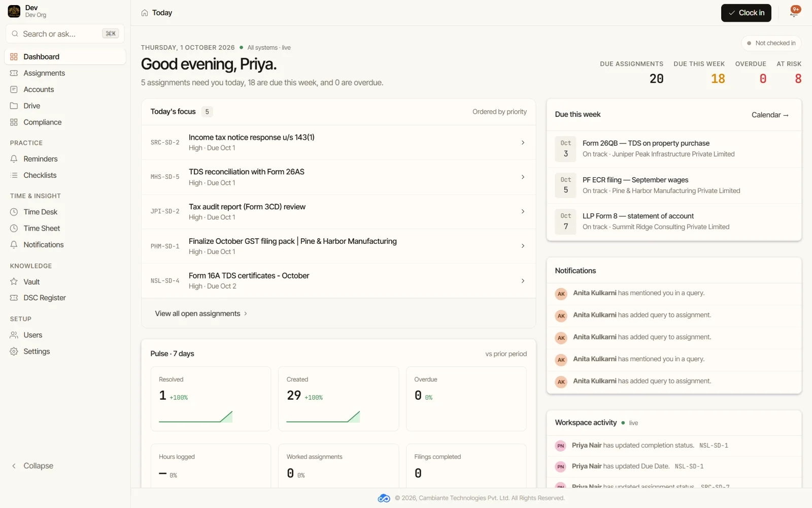812x508 pixels.
Task: Open chevron for Form 16A TDS certificates
Action: pyautogui.click(x=523, y=281)
